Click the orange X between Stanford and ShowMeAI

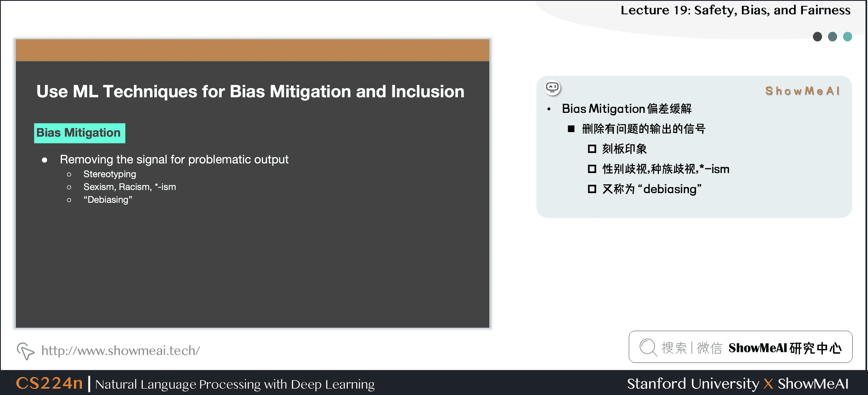(768, 384)
